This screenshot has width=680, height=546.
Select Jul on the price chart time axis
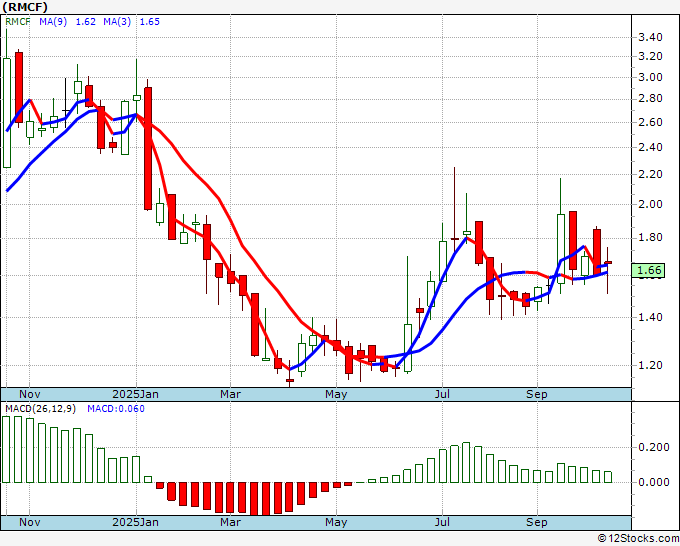click(441, 394)
